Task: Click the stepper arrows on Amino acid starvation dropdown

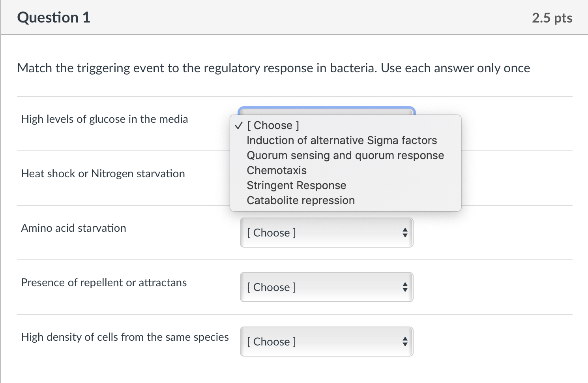Action: click(x=405, y=233)
